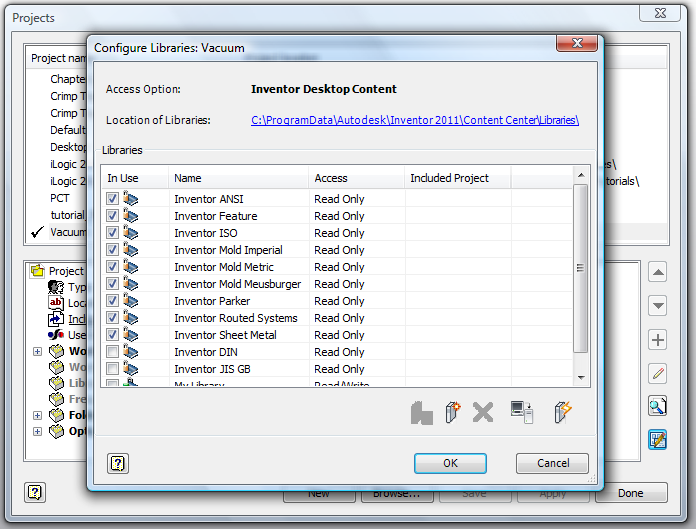Viewport: 696px width, 529px height.
Task: Select PCT project in Projects list
Action: click(60, 198)
